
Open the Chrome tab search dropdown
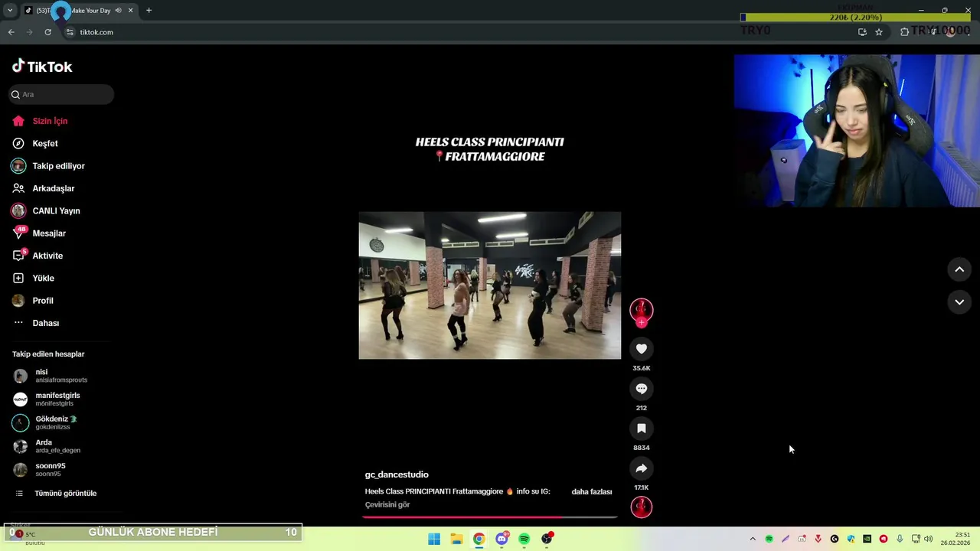click(10, 11)
